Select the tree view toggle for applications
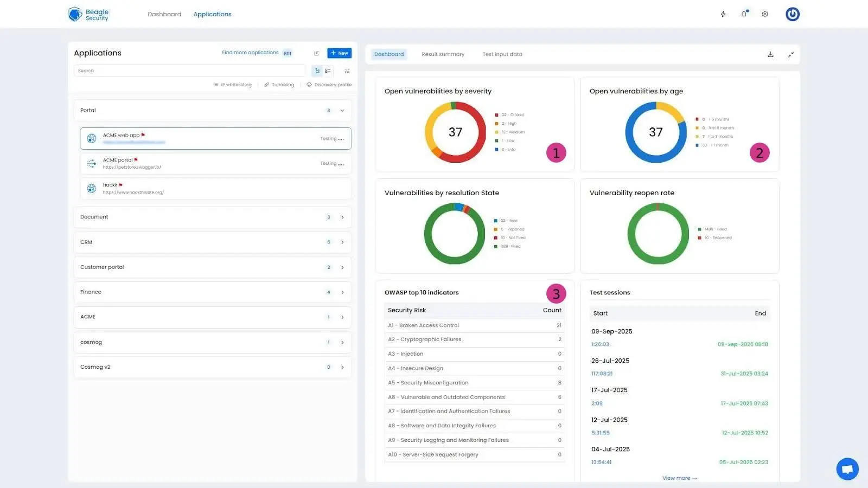Viewport: 868px width, 488px height. 317,70
